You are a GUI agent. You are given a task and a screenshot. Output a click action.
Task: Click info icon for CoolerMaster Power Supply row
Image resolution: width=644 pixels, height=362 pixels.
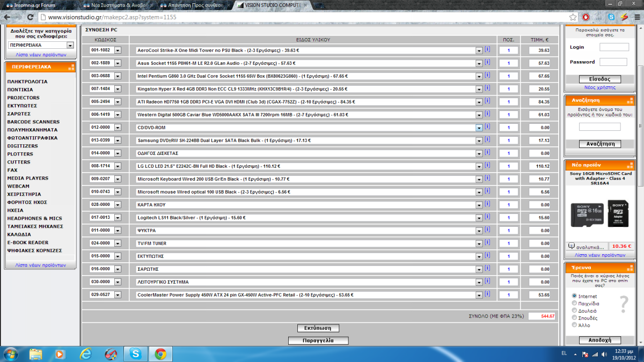click(487, 294)
